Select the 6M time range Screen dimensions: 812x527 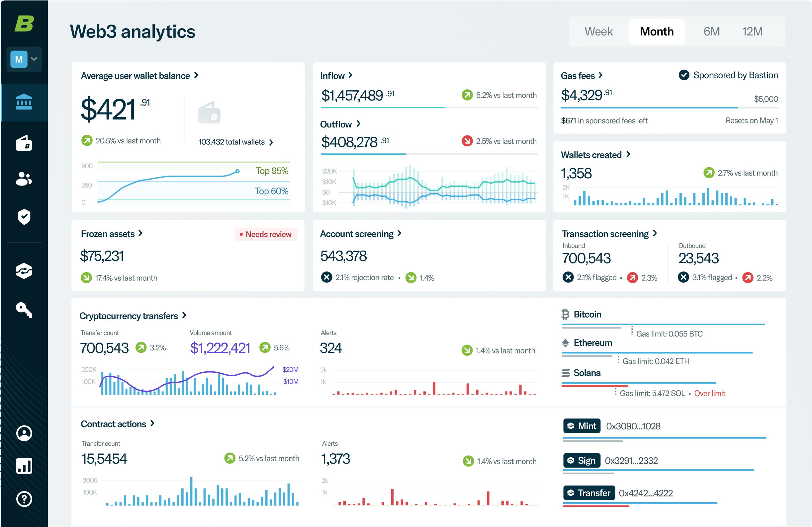[711, 31]
